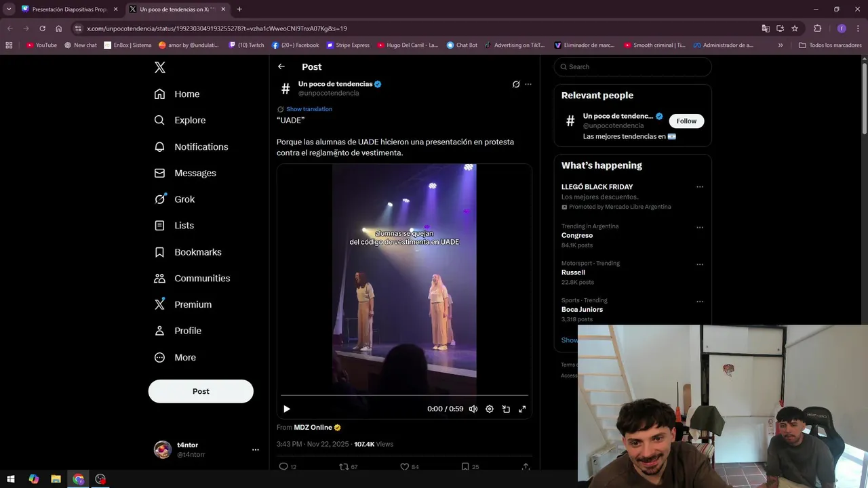
Task: Expand hidden bookmarks chevron
Action: (781, 45)
